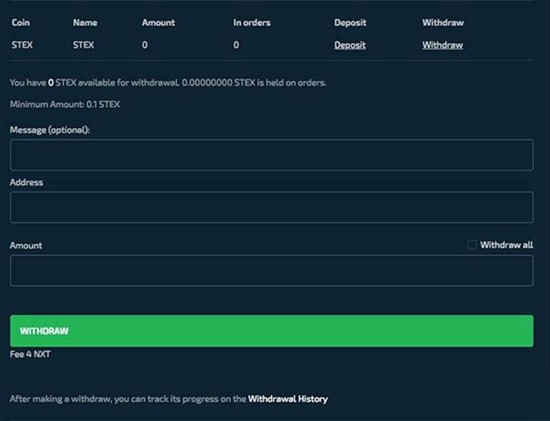Image resolution: width=550 pixels, height=421 pixels.
Task: Focus the Message (optional) input field
Action: coord(272,155)
